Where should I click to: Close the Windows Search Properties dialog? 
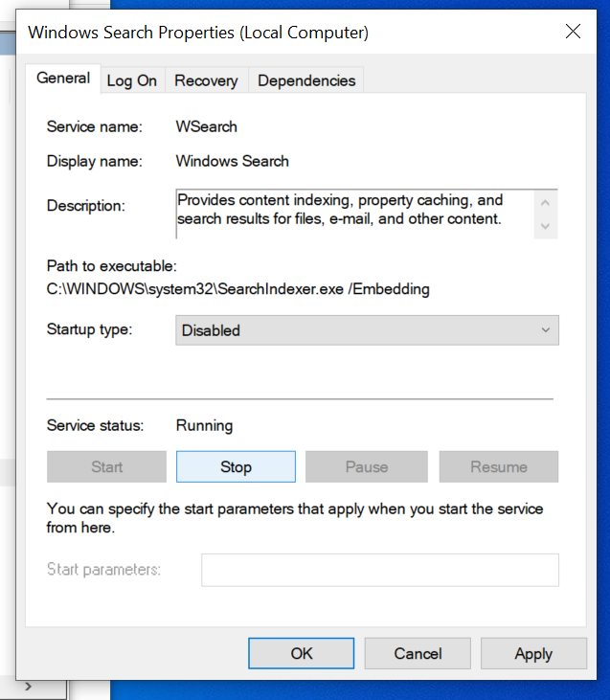click(573, 32)
